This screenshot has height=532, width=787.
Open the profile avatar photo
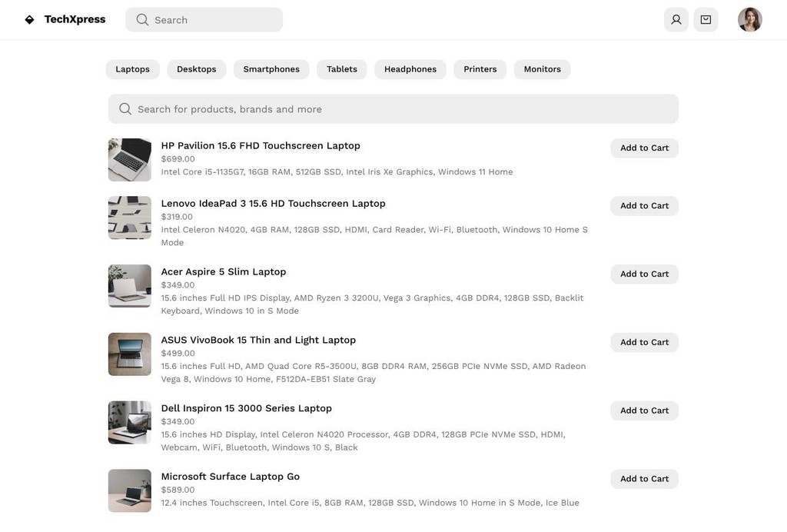pos(750,19)
